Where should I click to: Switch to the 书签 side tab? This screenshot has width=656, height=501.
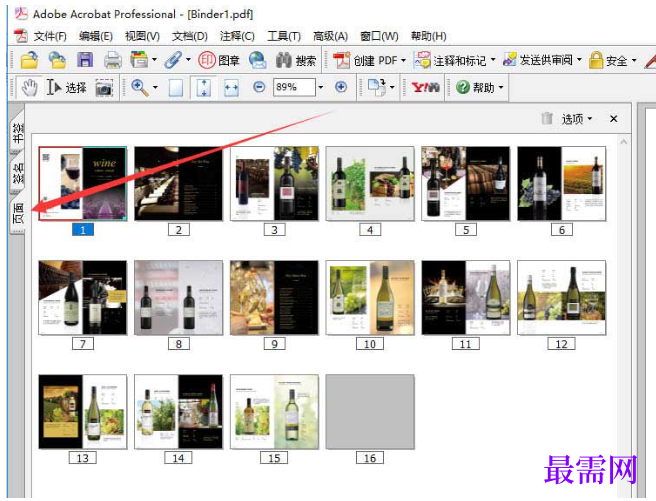point(17,131)
